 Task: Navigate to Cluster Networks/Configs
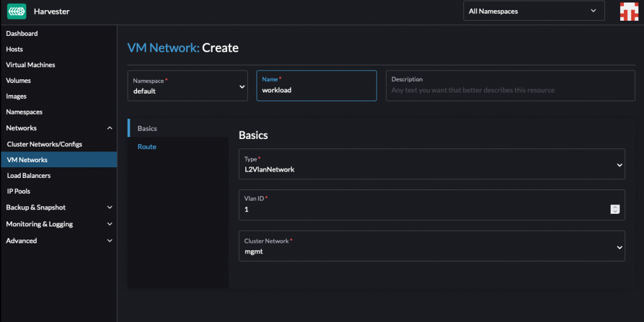tap(45, 144)
